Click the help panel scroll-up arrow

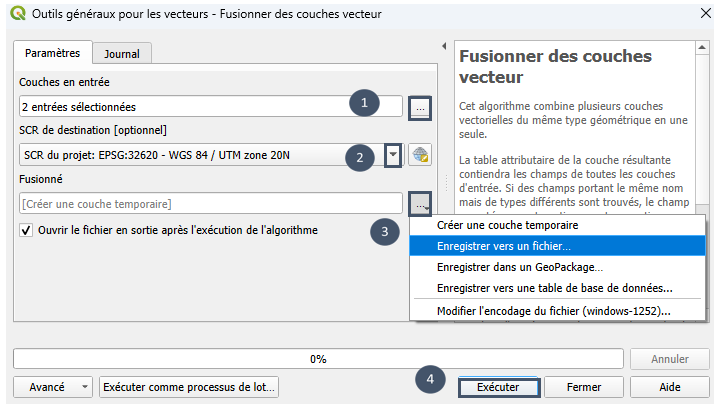[x=702, y=48]
